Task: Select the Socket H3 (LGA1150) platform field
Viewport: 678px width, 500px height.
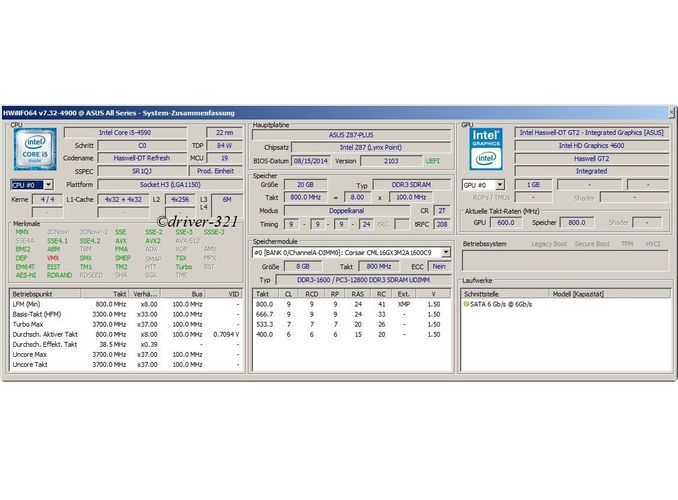Action: click(x=170, y=184)
